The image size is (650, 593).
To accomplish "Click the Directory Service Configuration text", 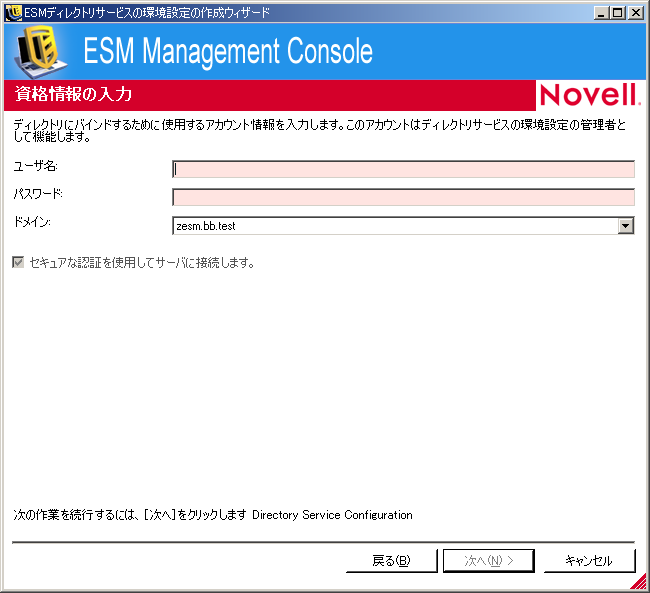I will tap(332, 515).
